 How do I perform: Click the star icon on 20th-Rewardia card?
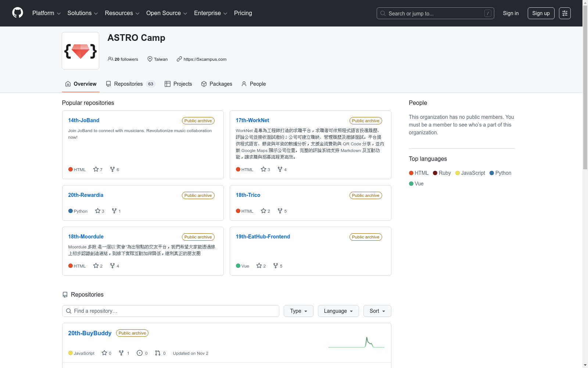click(98, 211)
